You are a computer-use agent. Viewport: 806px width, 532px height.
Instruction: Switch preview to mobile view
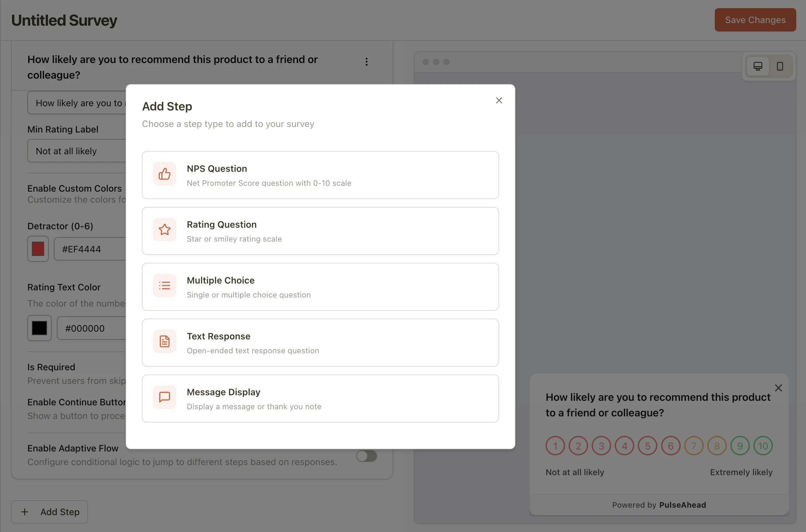click(x=780, y=66)
